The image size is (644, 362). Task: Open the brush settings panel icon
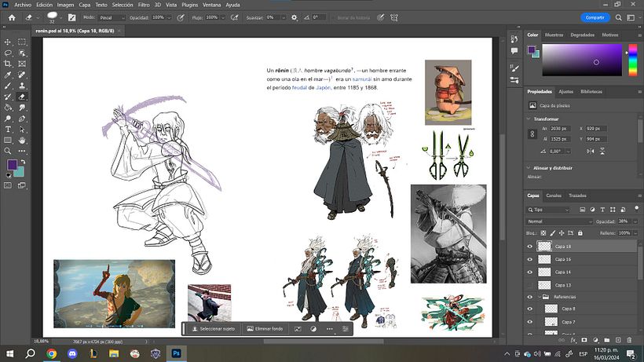[72, 17]
